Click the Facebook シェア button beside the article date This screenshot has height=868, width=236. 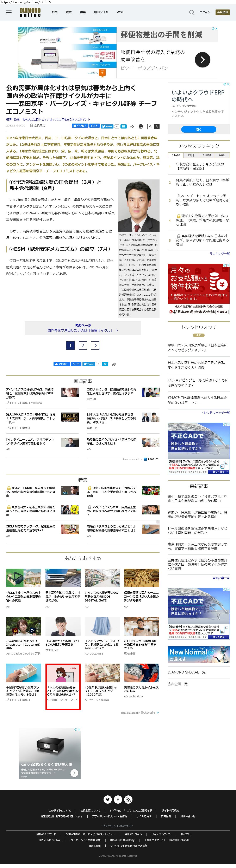pos(94,126)
